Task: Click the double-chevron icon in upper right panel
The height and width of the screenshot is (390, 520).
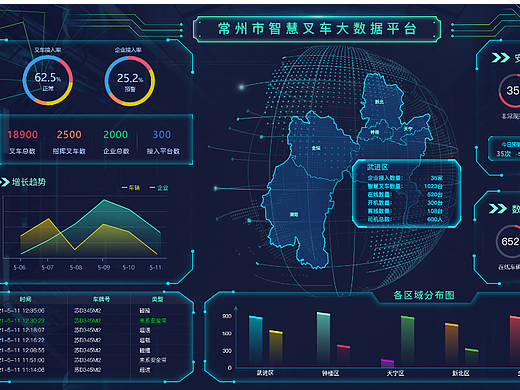Action: tap(501, 58)
